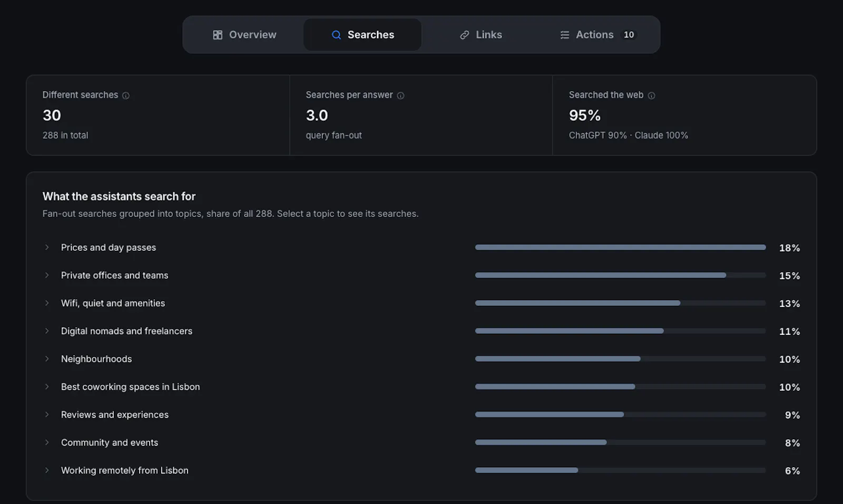
Task: Click ChatGPT 90% · Claude 100% text
Action: (629, 135)
